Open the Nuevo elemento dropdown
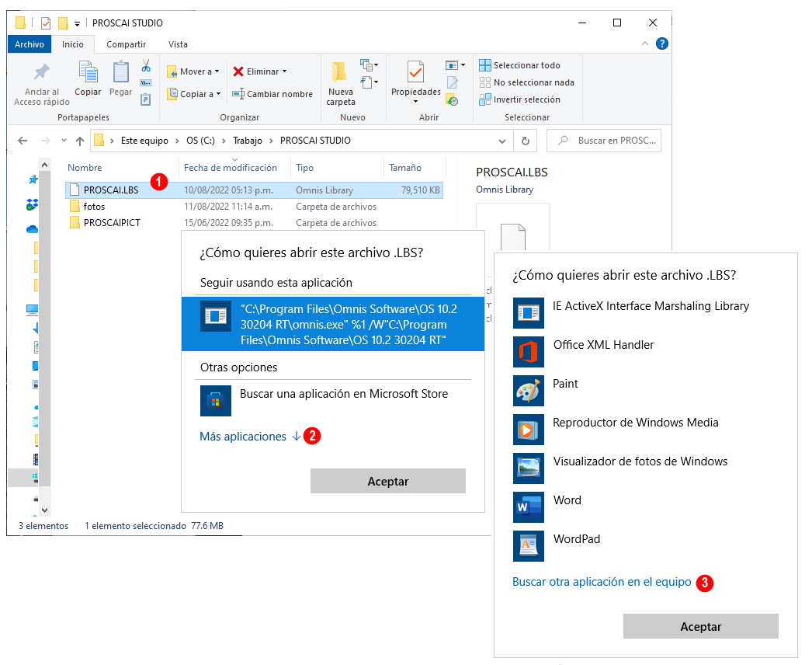The width and height of the screenshot is (812, 665). pos(370,65)
